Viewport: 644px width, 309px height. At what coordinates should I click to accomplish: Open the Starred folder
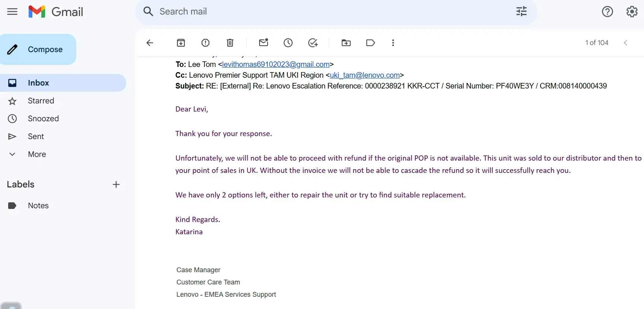click(x=41, y=101)
